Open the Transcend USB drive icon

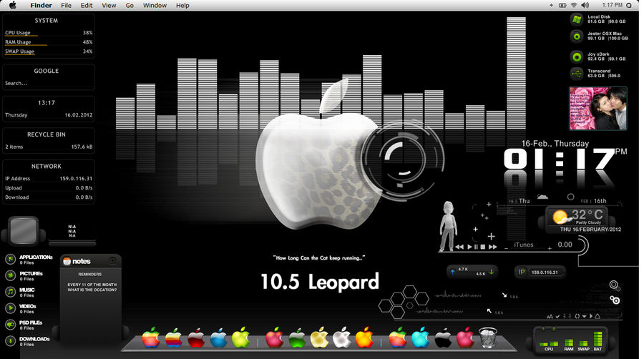tap(577, 74)
